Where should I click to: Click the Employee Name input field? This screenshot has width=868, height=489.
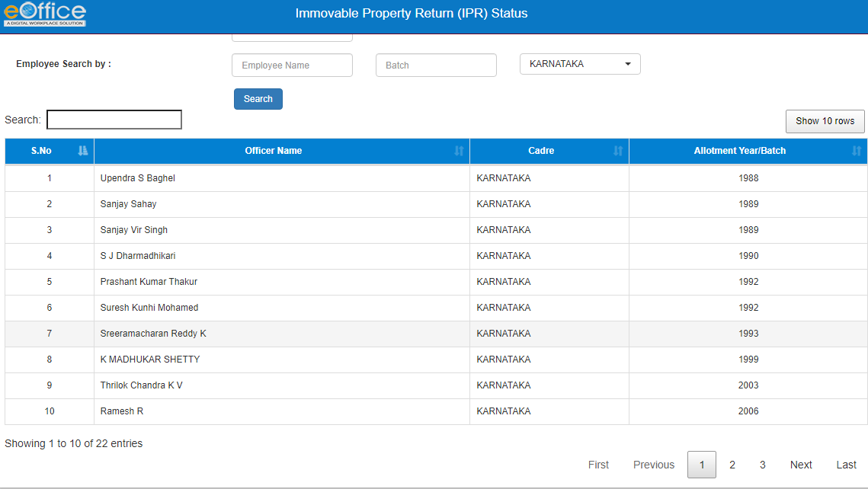point(292,66)
